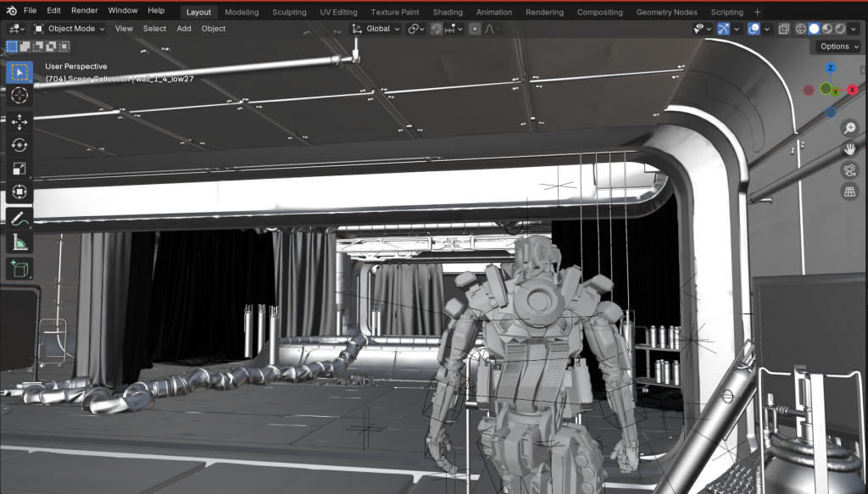Open the Add menu in viewport header

tap(184, 29)
